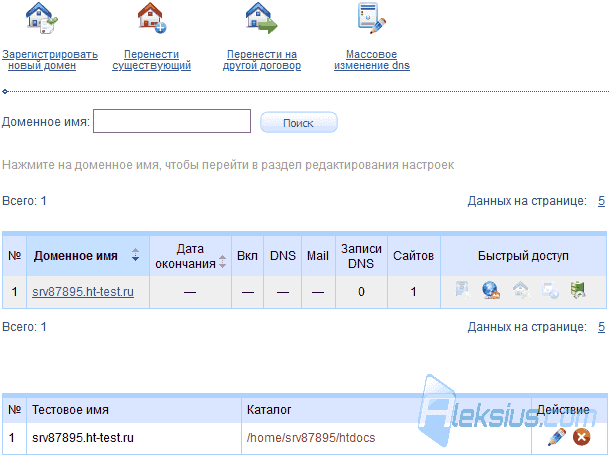Open the srv87895.ht-test.ru domain link

tap(83, 292)
